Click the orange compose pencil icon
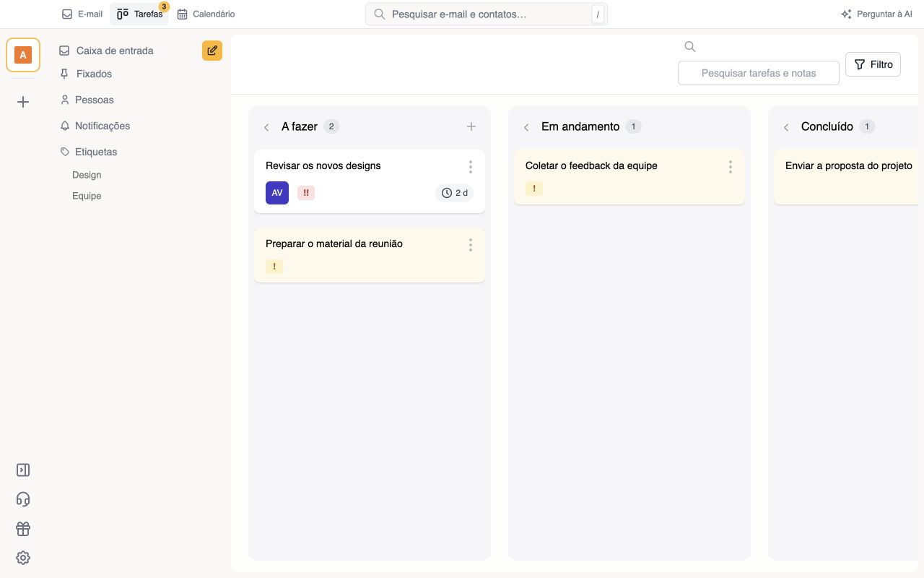Viewport: 924px width, 578px height. coord(212,51)
